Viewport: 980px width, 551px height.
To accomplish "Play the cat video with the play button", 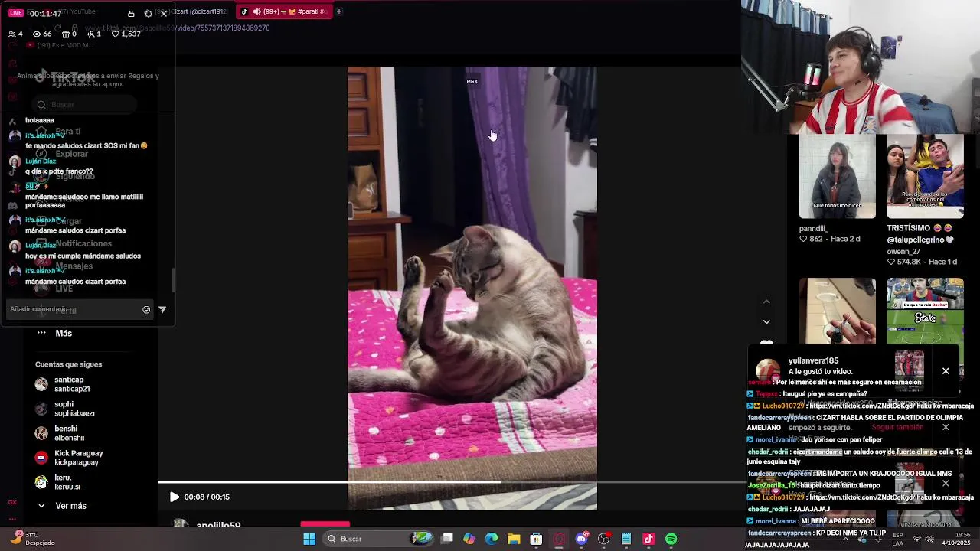I will [175, 497].
